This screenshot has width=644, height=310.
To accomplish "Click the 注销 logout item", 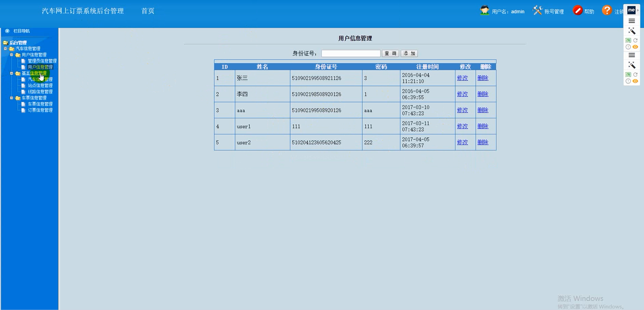I will click(619, 12).
